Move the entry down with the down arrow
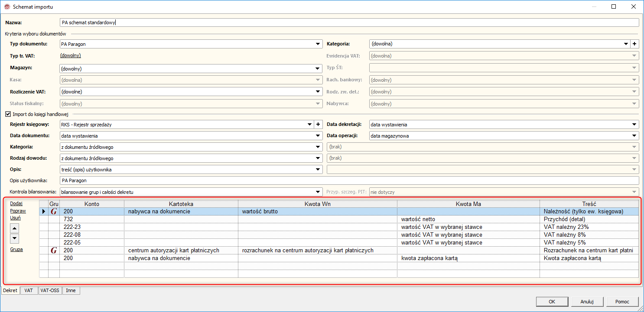The height and width of the screenshot is (312, 644). (15, 238)
